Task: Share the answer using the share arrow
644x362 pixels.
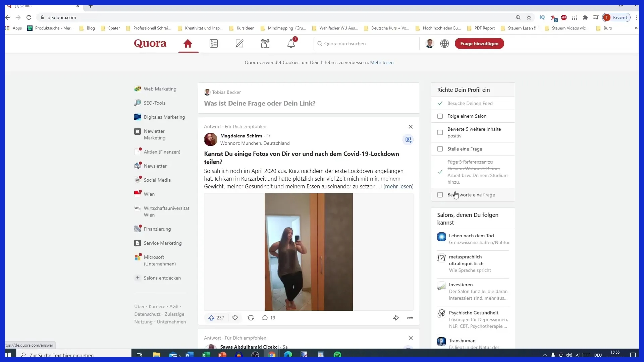Action: point(396,318)
